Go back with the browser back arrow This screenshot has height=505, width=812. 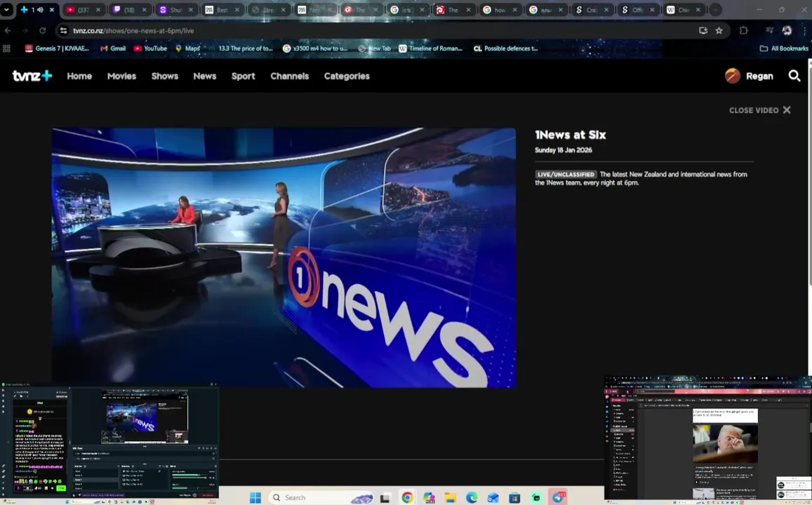(x=8, y=31)
